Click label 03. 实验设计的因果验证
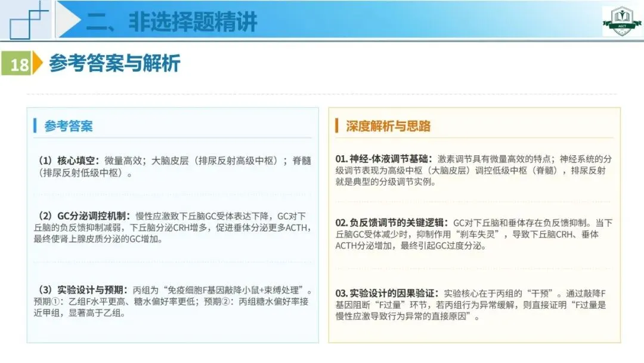The height and width of the screenshot is (363, 644). [387, 294]
